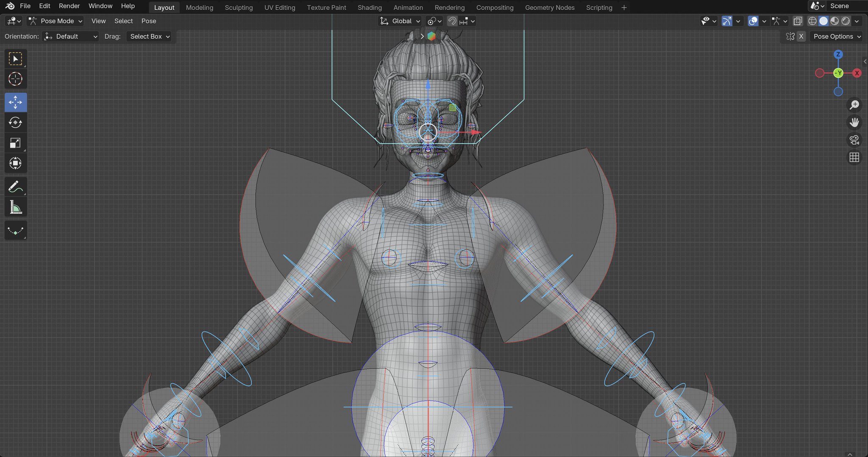This screenshot has height=457, width=868.
Task: Click the red X axis gizmo ball
Action: [857, 73]
